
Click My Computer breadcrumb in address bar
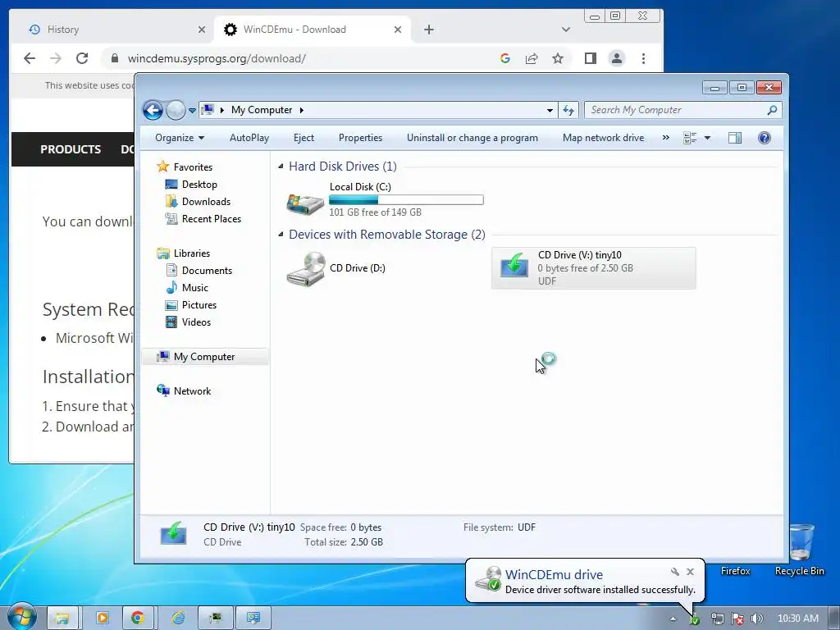point(262,110)
